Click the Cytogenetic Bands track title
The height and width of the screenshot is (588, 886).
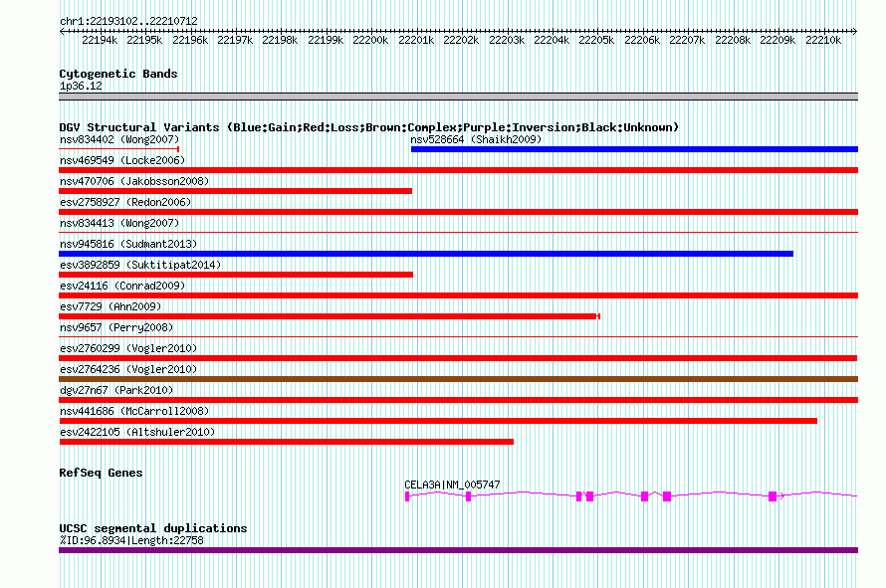(118, 74)
